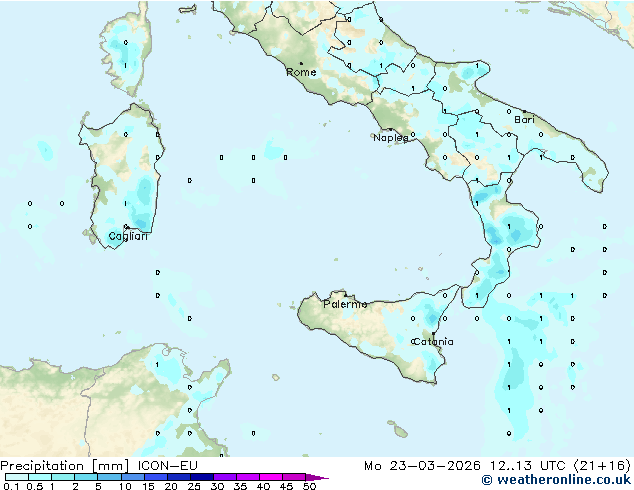Viewport: 634px width, 490px height.
Task: Click the Naples city label
Action: 391,138
